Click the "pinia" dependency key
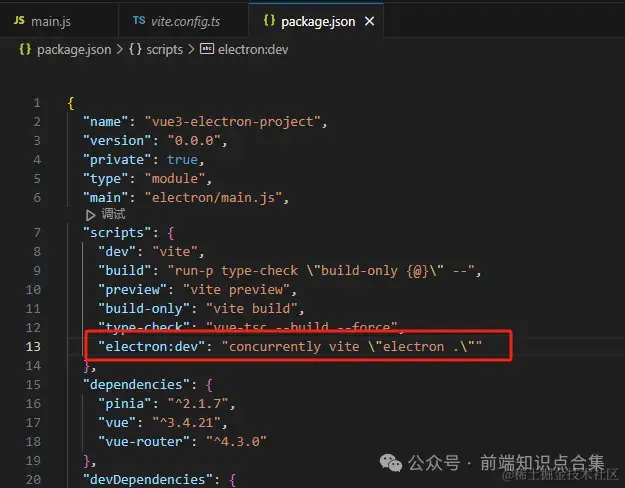The image size is (625, 488). 124,403
